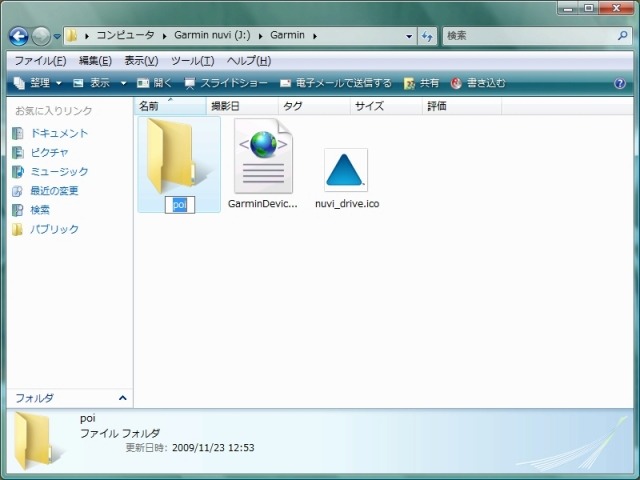Click the 最近の変更 sidebar icon
Screen dimensions: 640x480
[x=18, y=191]
